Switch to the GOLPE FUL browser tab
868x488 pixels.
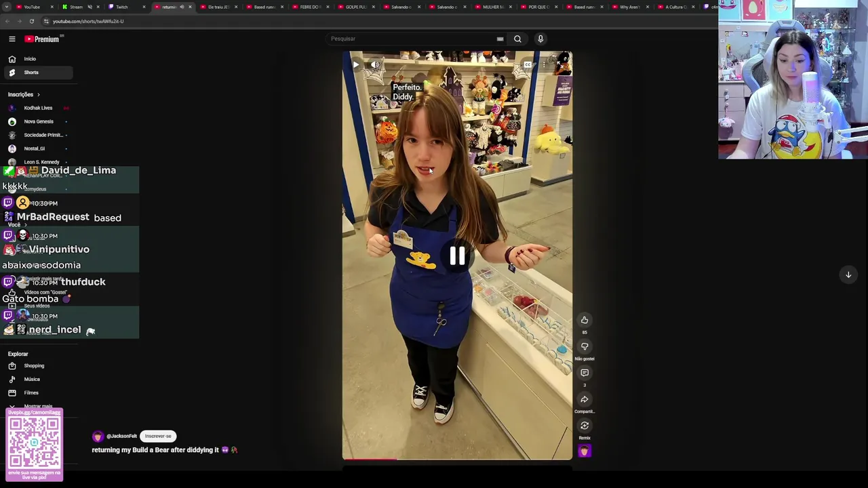pos(356,7)
